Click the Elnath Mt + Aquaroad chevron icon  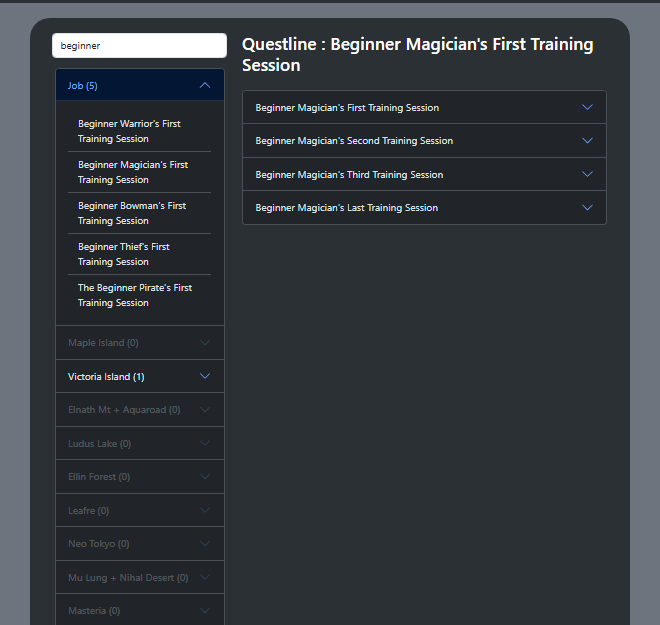205,410
